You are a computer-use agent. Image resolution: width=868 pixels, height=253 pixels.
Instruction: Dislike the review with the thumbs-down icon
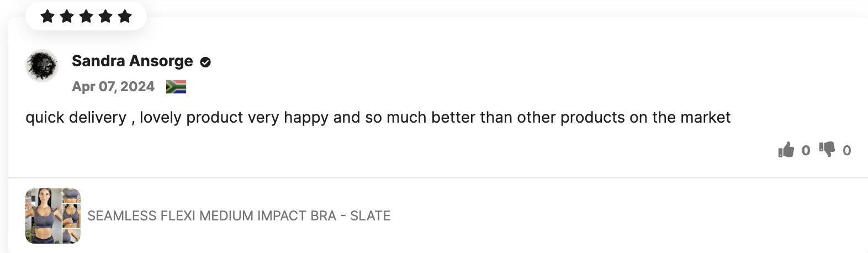[827, 149]
